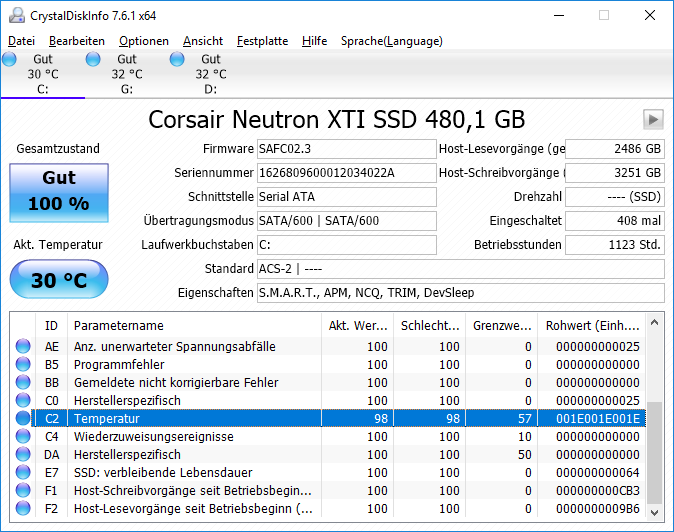Click the SMART list scroll down arrow
Screen dimensions: 674x532
654,512
